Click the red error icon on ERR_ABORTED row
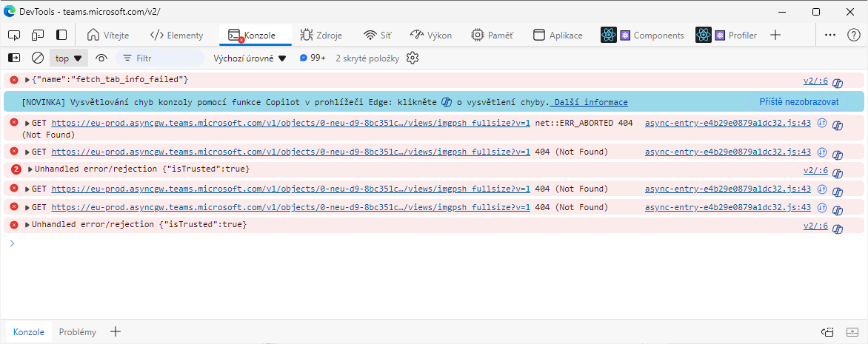Screen dimensions: 868x344 point(14,121)
